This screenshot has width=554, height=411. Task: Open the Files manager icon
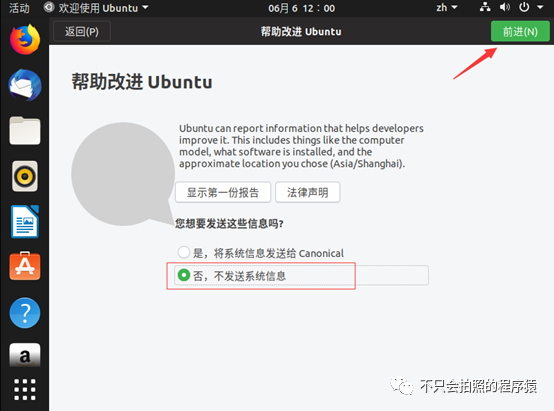point(25,130)
